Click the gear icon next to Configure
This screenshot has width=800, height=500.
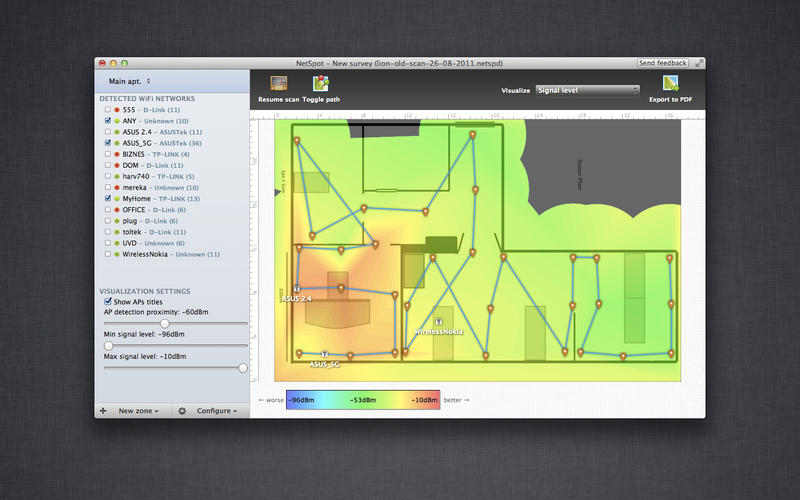point(182,411)
